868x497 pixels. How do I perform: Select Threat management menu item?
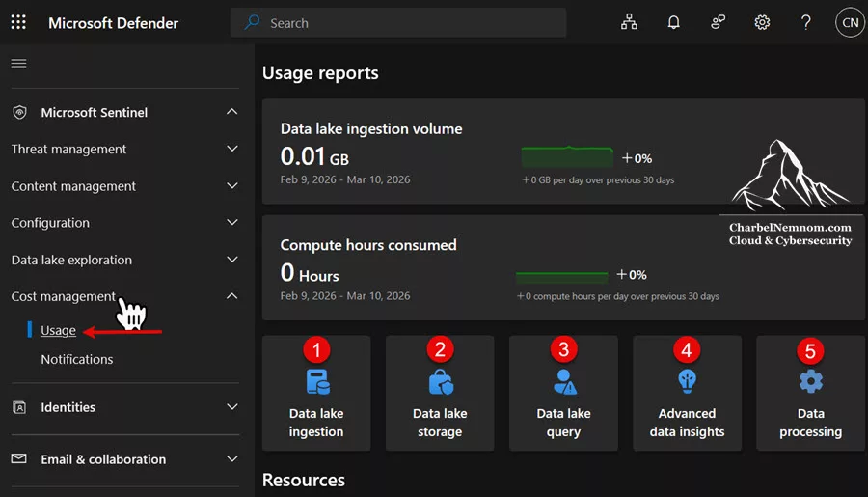[68, 149]
